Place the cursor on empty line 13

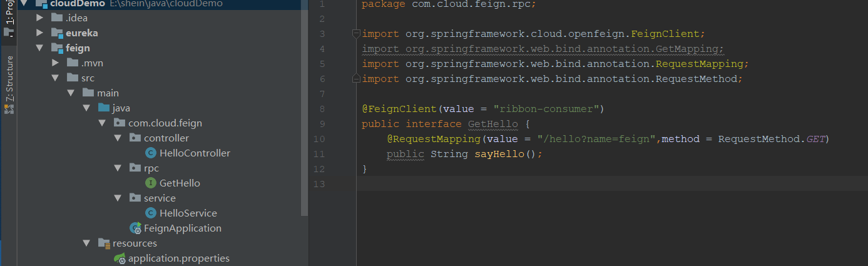[x=612, y=184]
